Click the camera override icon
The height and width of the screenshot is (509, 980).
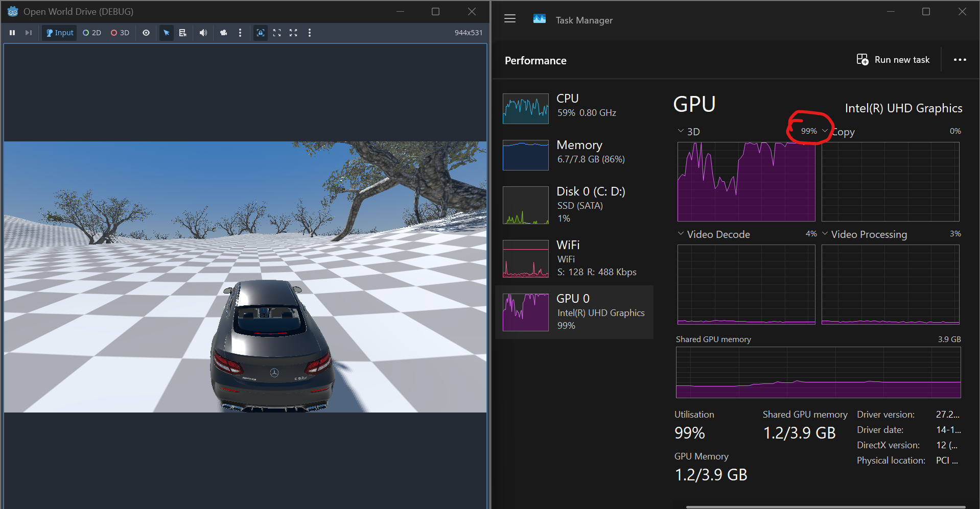224,33
